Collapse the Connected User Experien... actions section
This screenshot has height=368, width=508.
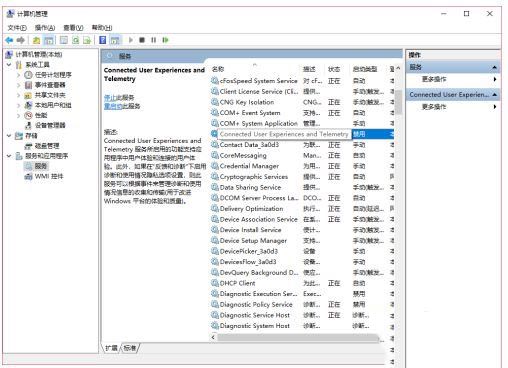[x=495, y=95]
